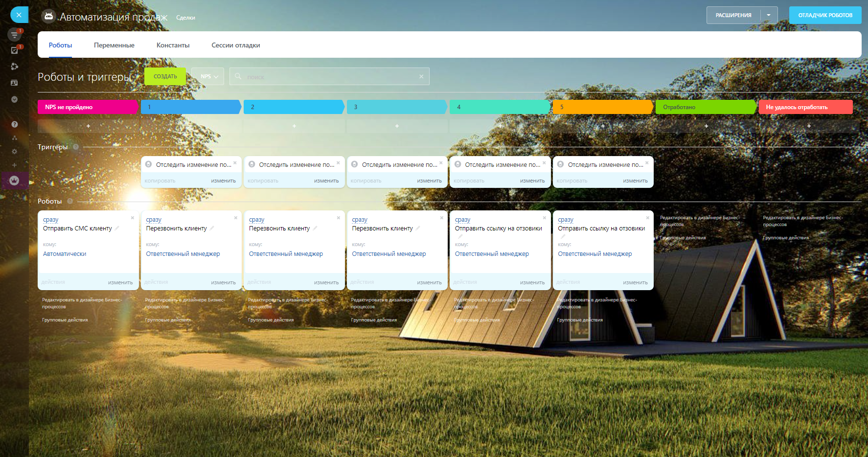Remove the Отправить СМС клиенту robot card

tap(132, 218)
